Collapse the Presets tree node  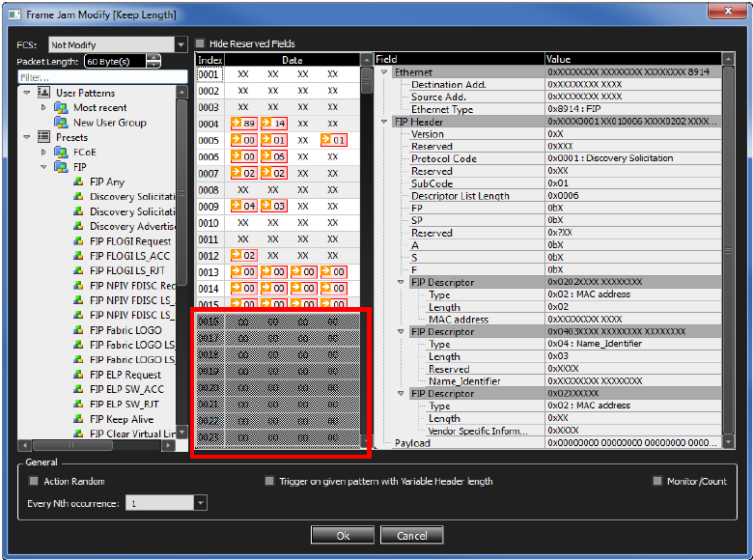coord(27,137)
